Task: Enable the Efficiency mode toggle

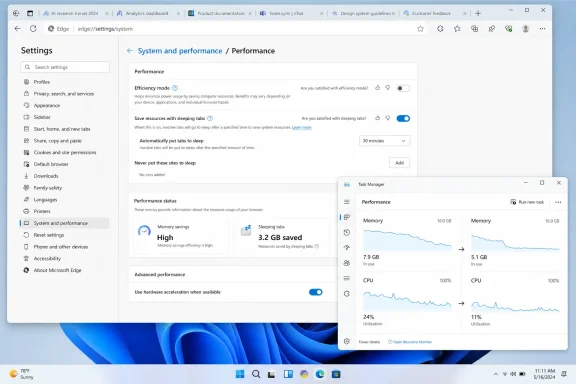Action: click(x=403, y=88)
